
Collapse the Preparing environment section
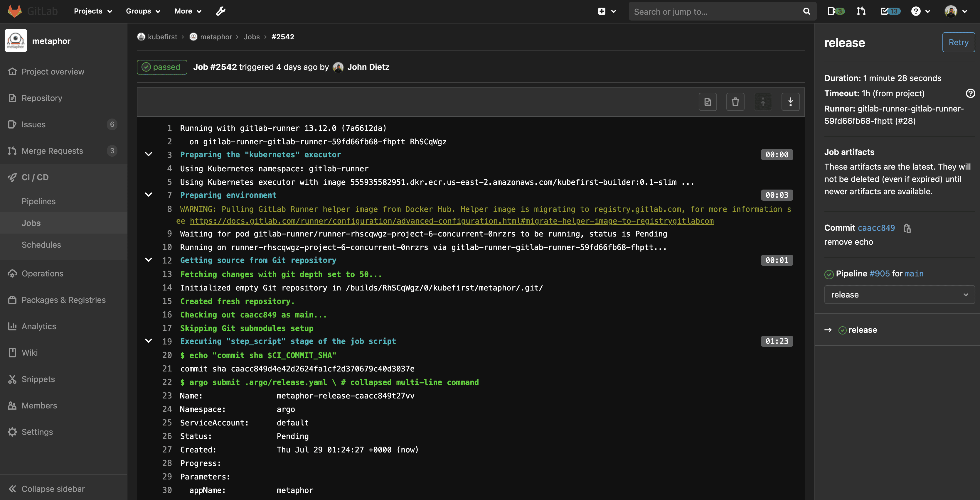[x=149, y=195]
